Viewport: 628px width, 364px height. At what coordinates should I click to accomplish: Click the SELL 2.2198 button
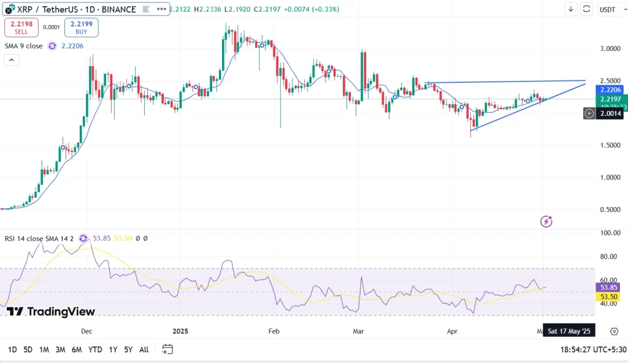point(21,28)
